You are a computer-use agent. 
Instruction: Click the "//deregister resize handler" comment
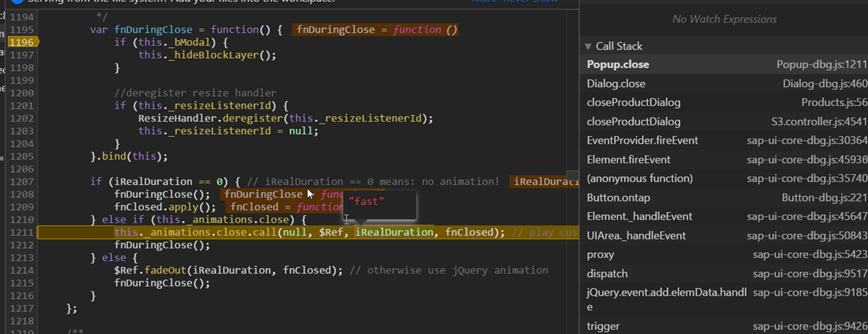pos(195,93)
